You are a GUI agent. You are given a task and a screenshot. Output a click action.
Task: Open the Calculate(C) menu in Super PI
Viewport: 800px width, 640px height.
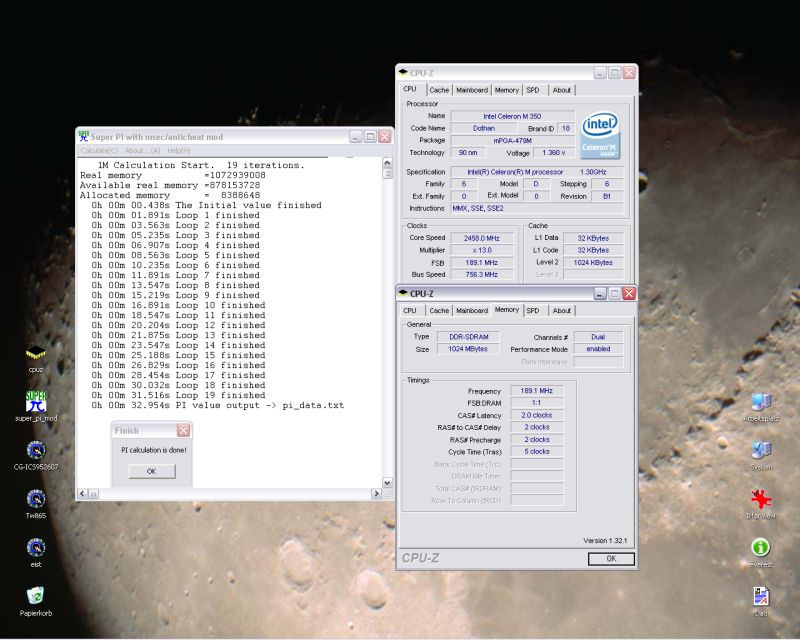[99, 151]
